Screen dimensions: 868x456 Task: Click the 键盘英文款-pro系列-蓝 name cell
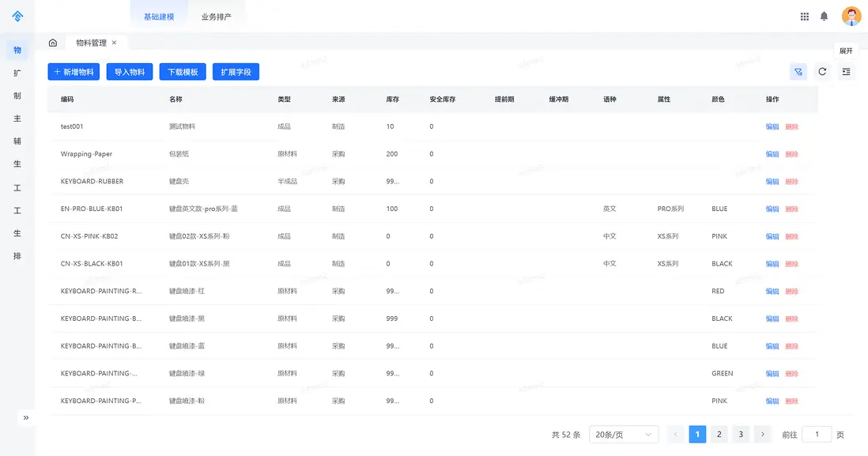pos(203,209)
